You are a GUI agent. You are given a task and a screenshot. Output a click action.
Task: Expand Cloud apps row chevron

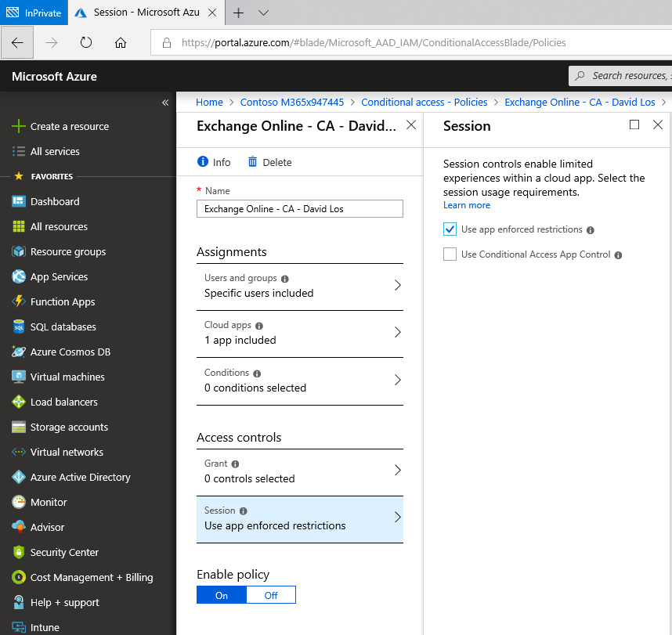[x=397, y=332]
